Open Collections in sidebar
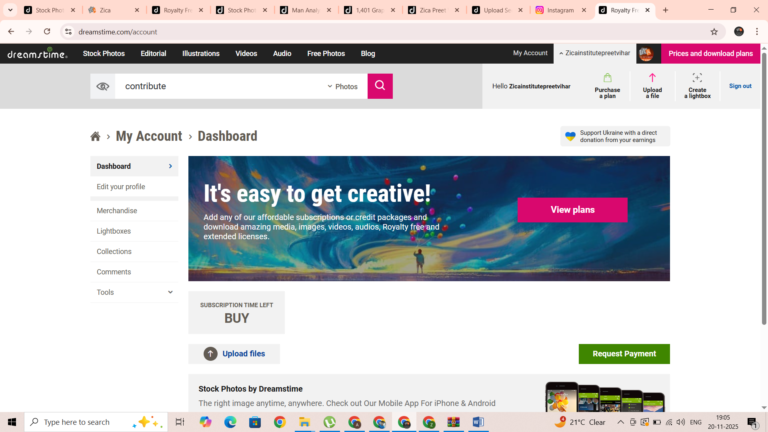This screenshot has width=768, height=432. [x=114, y=251]
